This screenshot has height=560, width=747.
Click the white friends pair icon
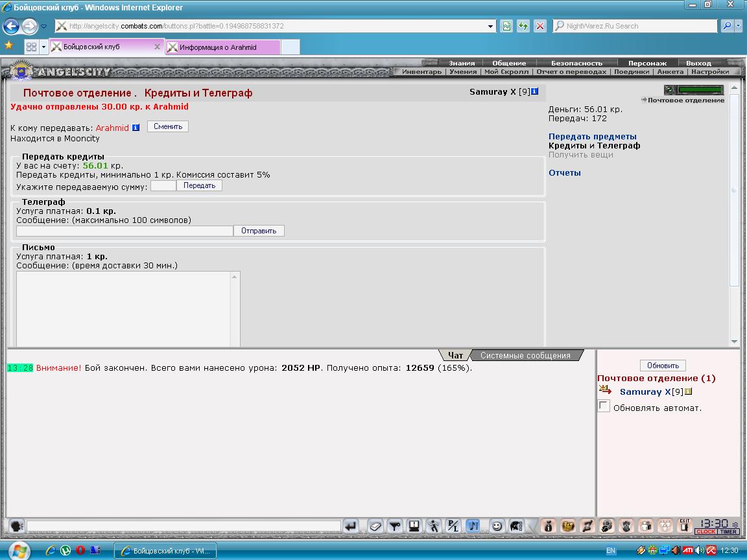click(646, 526)
